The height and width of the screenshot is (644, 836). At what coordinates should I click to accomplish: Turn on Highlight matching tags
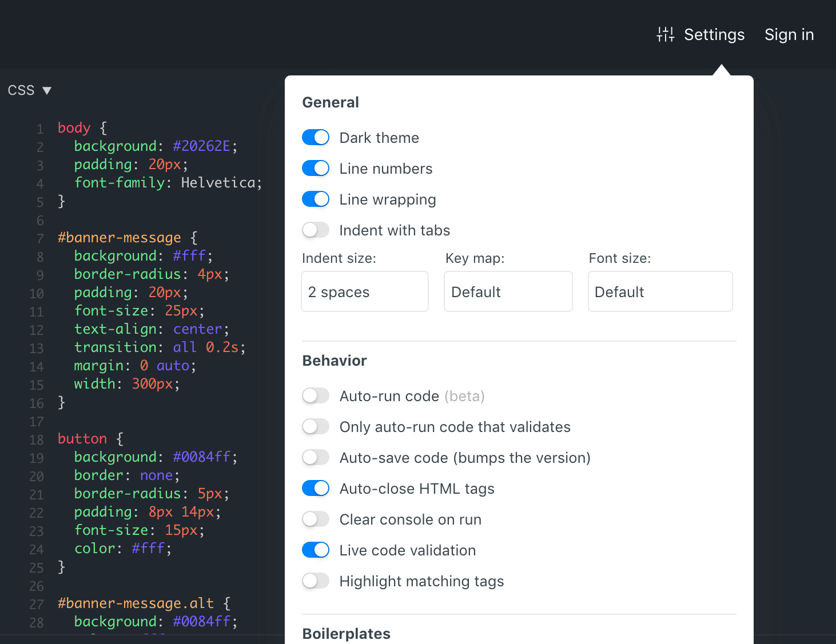[x=315, y=581]
